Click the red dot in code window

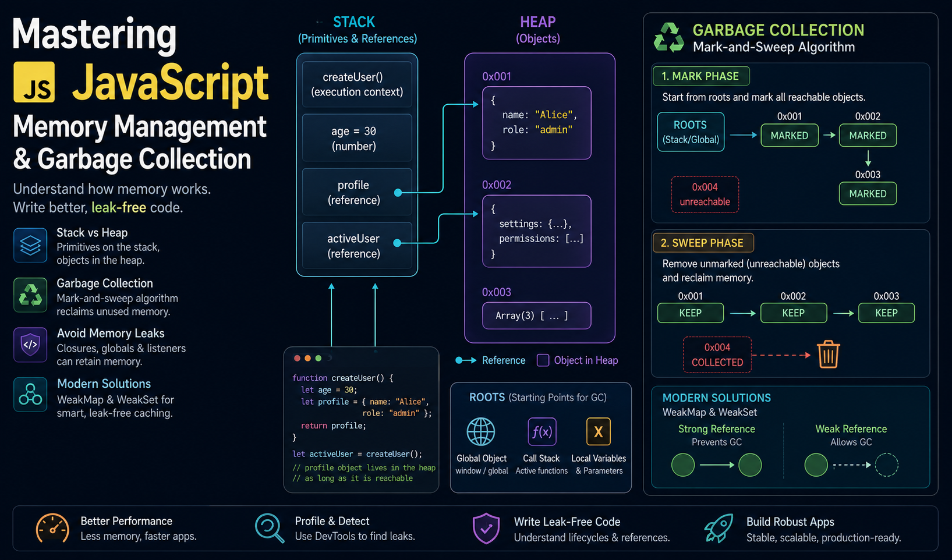click(x=297, y=358)
